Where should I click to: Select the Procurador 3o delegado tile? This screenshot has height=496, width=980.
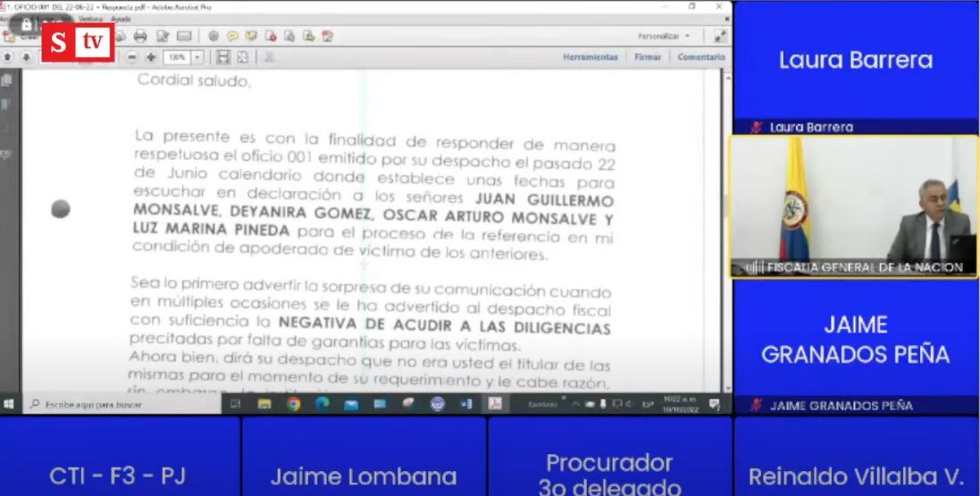[609, 457]
